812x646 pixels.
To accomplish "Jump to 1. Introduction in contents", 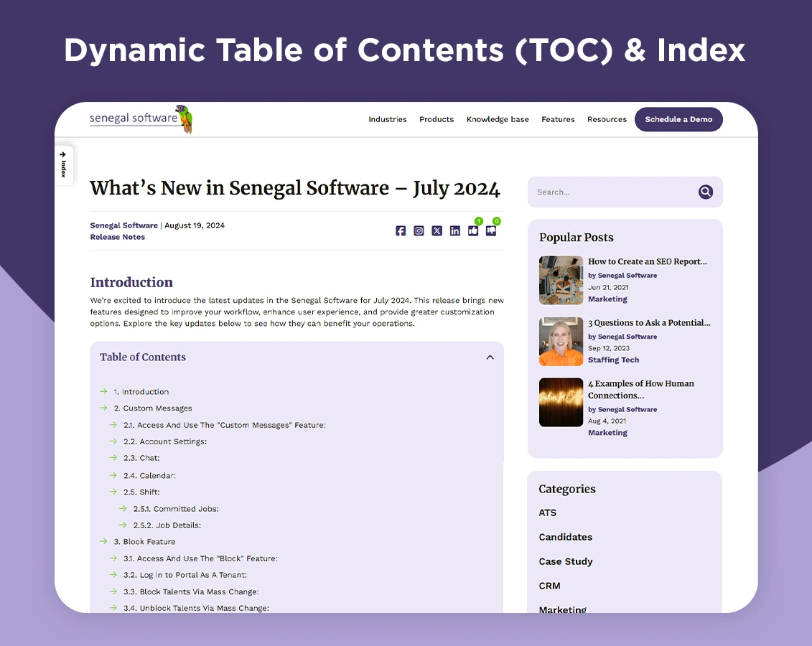I will click(x=141, y=392).
